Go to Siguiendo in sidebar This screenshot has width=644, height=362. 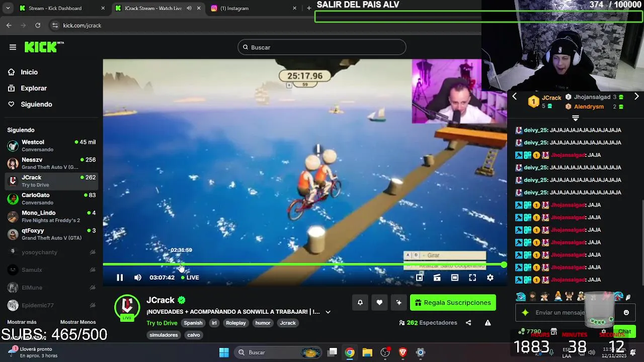click(36, 105)
